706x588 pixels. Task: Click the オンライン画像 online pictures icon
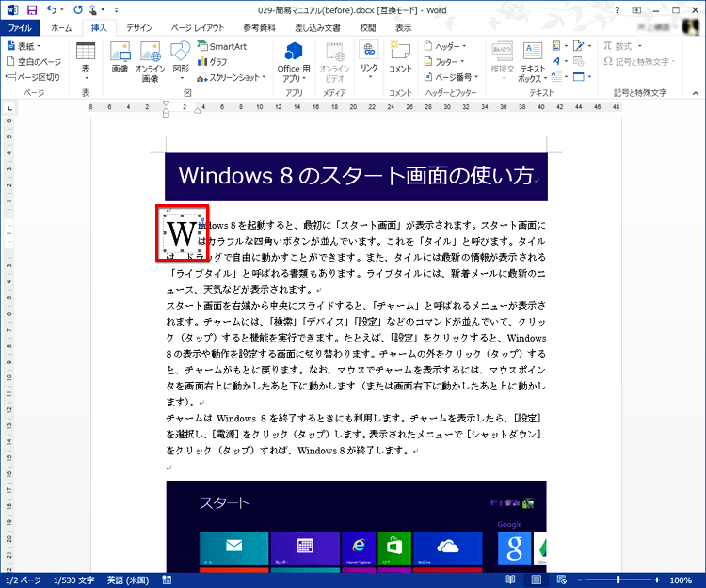150,61
